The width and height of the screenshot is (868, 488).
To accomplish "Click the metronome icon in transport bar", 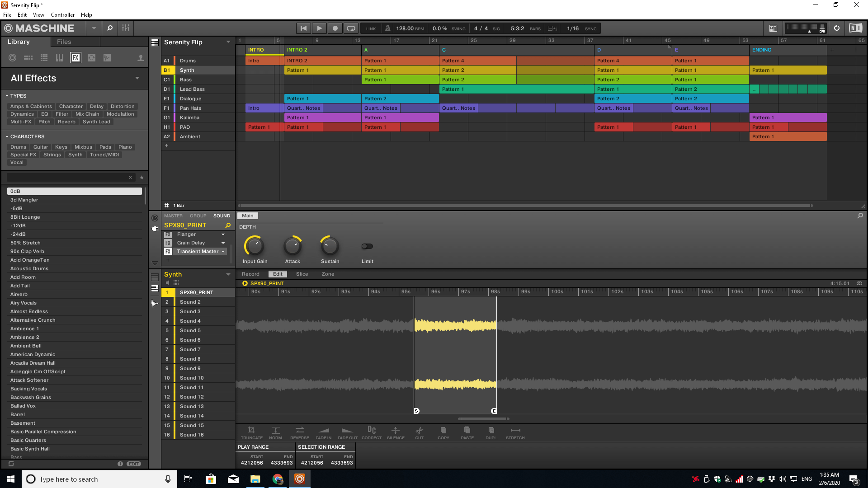I will pos(387,28).
